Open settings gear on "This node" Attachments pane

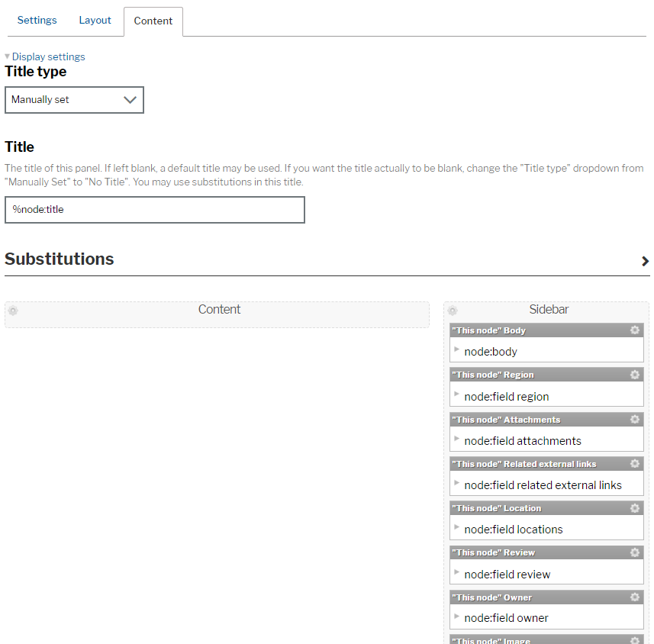(634, 419)
